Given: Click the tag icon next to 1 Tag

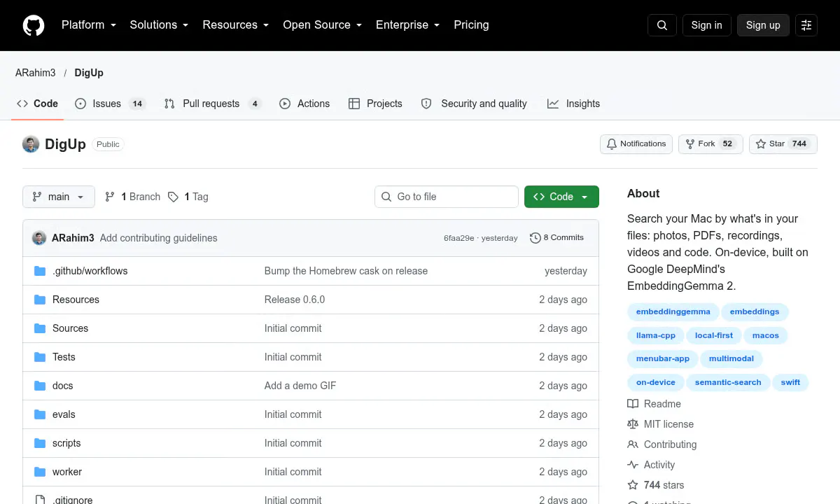Looking at the screenshot, I should 173,197.
